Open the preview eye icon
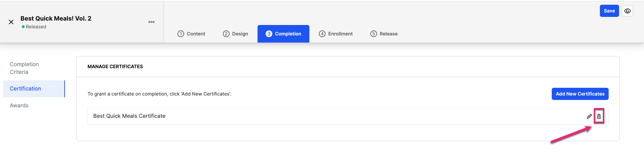This screenshot has height=157, width=644. (x=628, y=11)
